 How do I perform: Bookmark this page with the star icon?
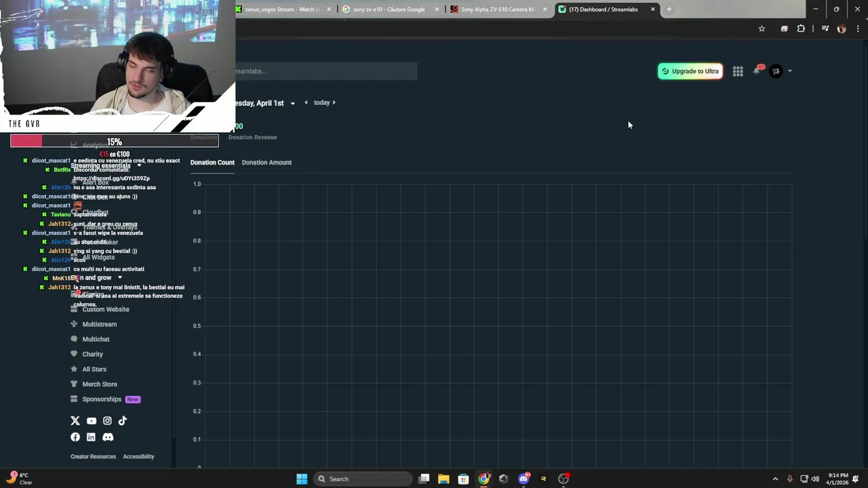(762, 28)
